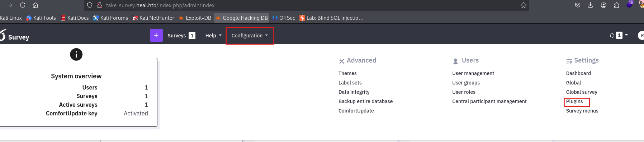
Task: Open Lab: Blind SQL injection bookmark
Action: point(332,18)
